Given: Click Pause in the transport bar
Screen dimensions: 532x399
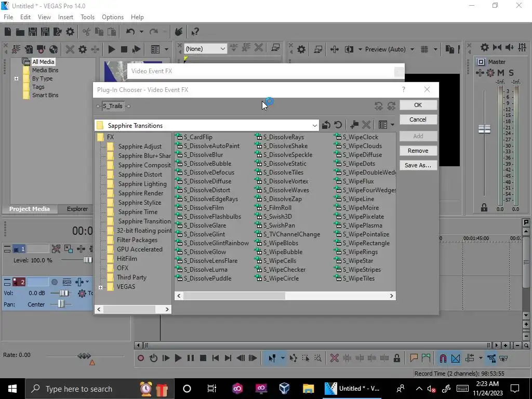Looking at the screenshot, I should point(190,358).
